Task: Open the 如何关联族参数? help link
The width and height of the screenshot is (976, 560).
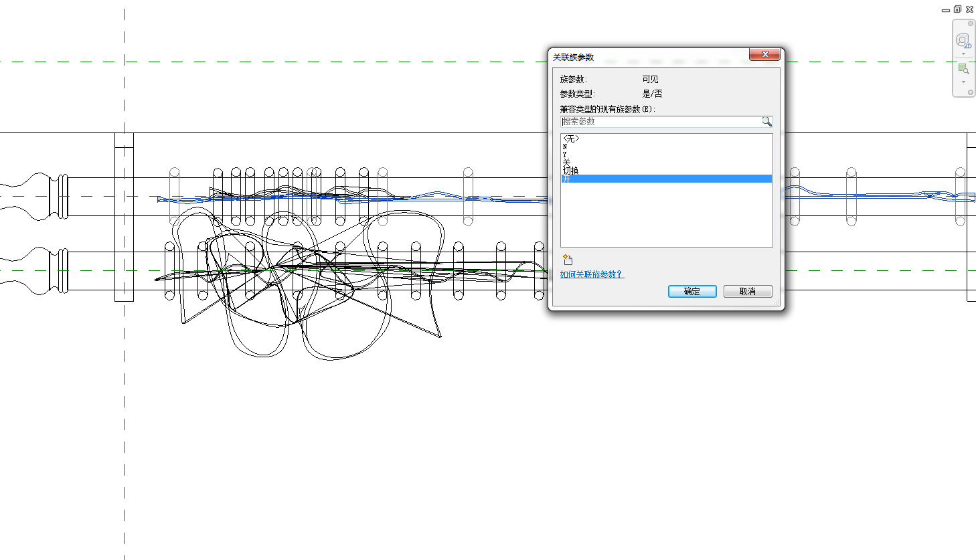Action: coord(592,274)
